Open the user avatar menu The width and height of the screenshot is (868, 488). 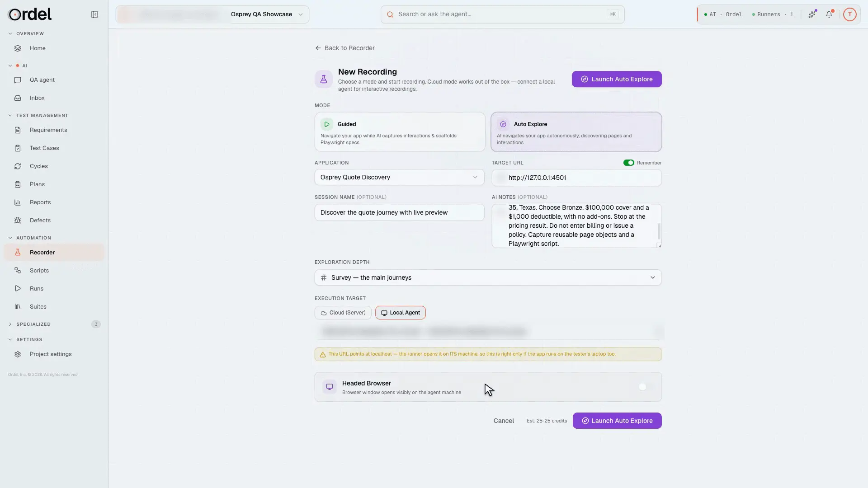tap(850, 14)
